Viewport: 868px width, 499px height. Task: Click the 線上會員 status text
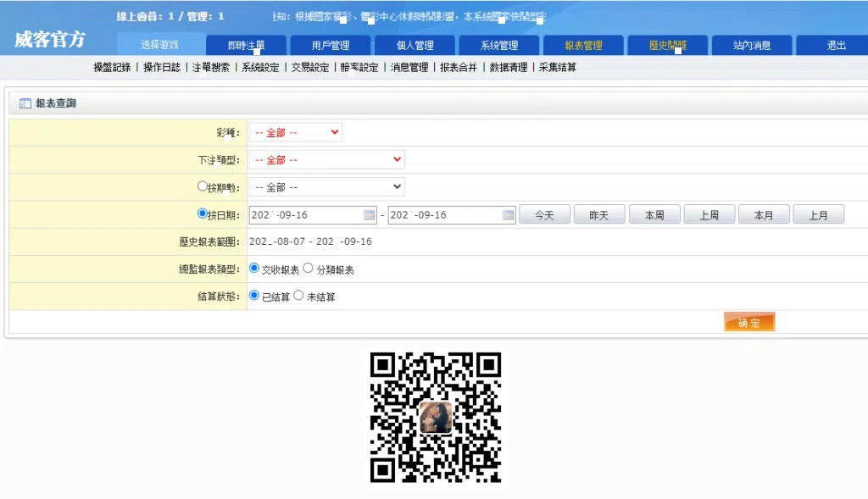170,17
